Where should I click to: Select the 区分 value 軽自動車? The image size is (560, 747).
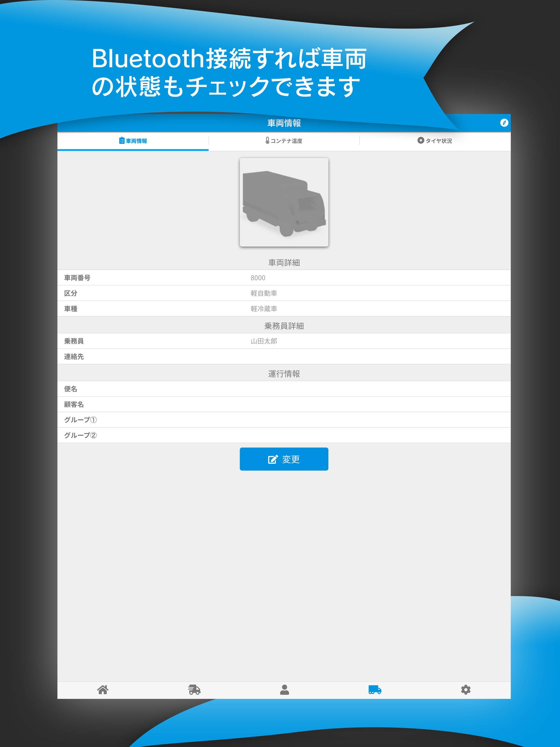264,293
